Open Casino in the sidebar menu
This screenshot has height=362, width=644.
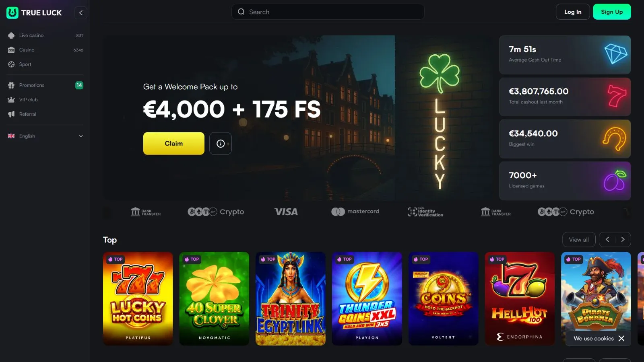pos(45,50)
